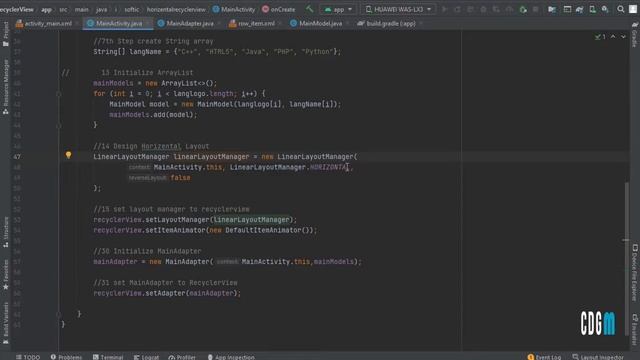Open the Problems tool window
This screenshot has height=360, width=640.
(x=66, y=357)
